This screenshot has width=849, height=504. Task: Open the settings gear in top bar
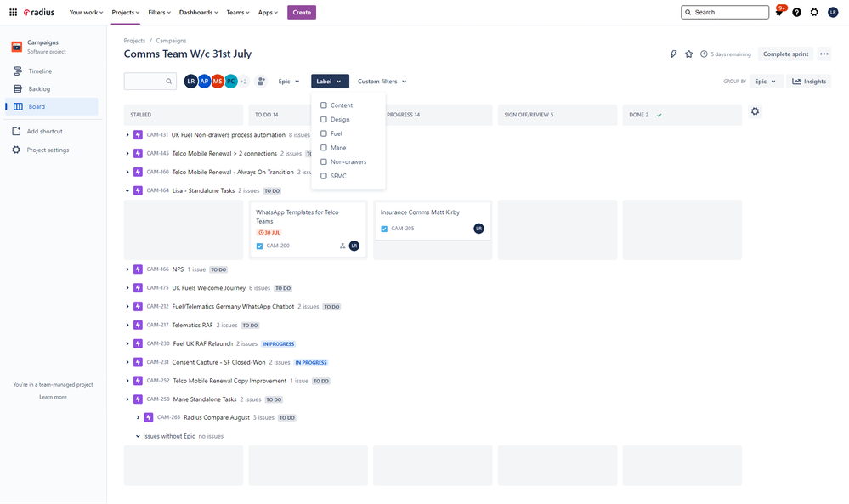pos(814,12)
